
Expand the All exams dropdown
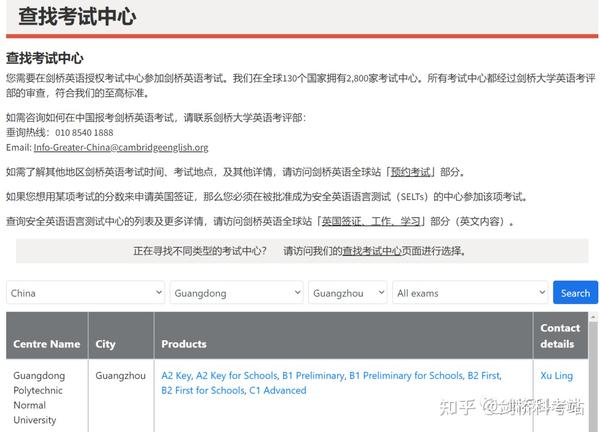coord(468,293)
